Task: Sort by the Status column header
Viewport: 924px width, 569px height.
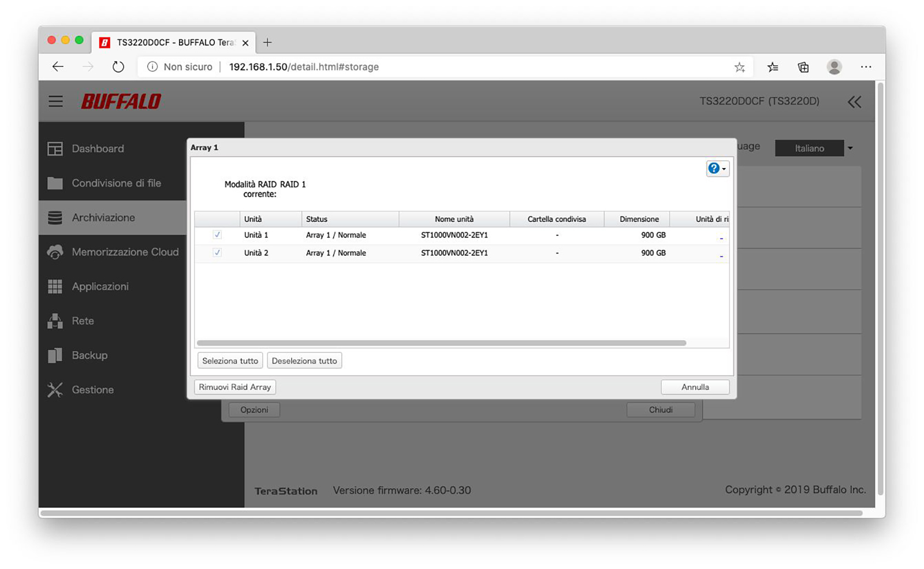Action: [350, 219]
